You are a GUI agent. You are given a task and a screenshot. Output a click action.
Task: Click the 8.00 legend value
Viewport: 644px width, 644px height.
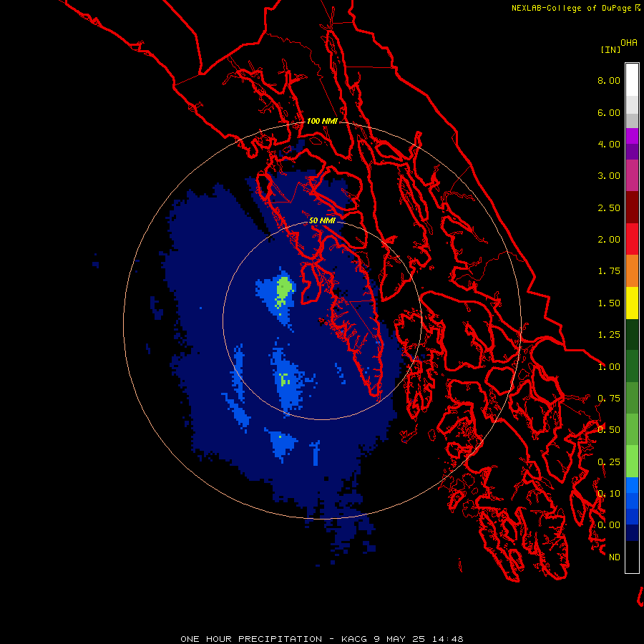[609, 80]
